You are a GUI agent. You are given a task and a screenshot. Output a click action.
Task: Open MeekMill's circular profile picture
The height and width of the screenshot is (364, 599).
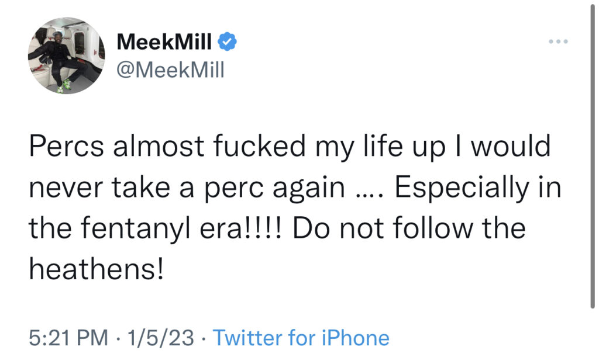coord(67,56)
